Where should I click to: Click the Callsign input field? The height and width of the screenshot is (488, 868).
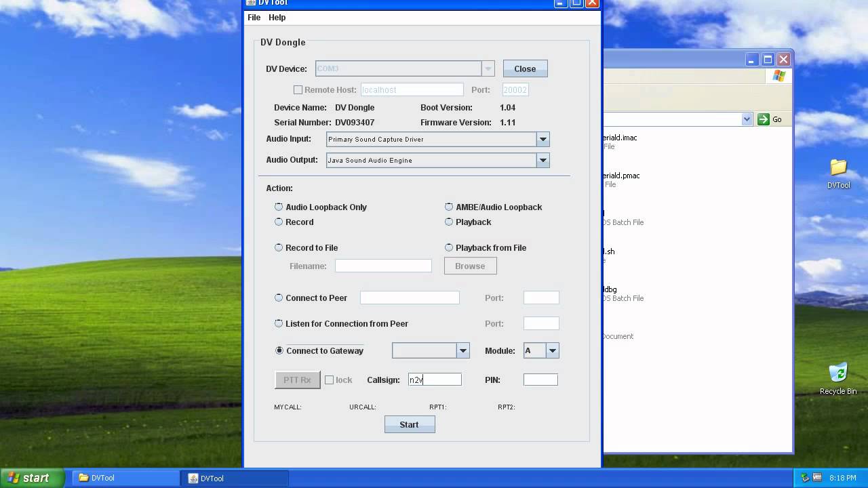(435, 380)
